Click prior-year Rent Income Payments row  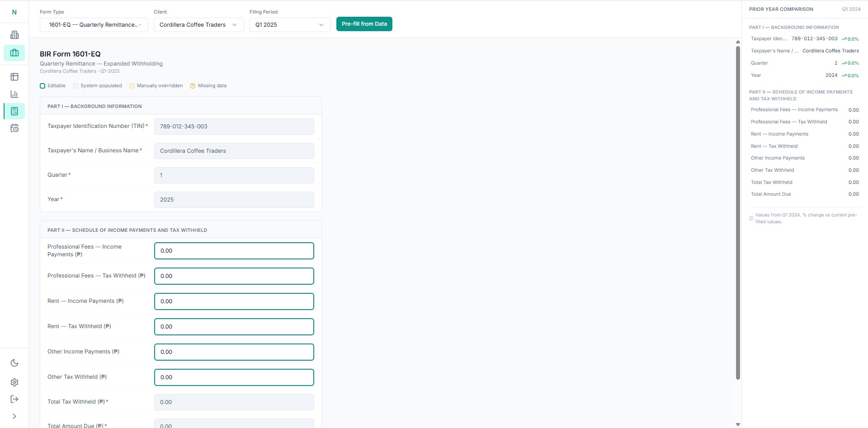(805, 134)
